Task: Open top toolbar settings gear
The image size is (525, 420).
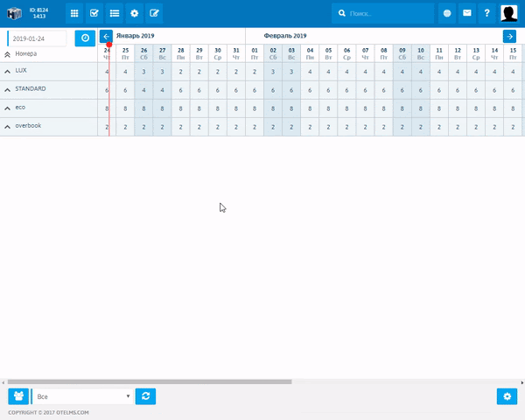Action: point(135,13)
